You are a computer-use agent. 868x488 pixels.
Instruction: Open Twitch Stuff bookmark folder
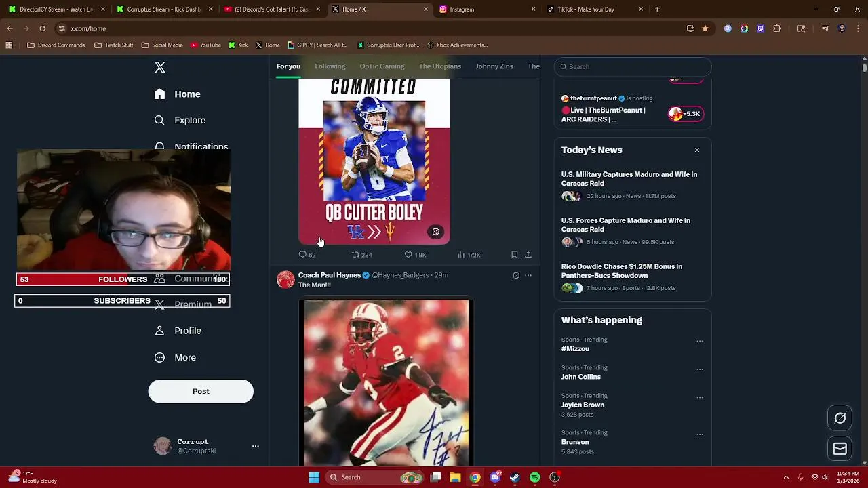114,45
